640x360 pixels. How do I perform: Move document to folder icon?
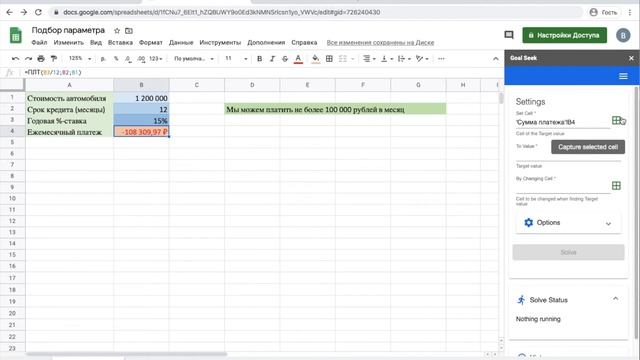(x=129, y=31)
